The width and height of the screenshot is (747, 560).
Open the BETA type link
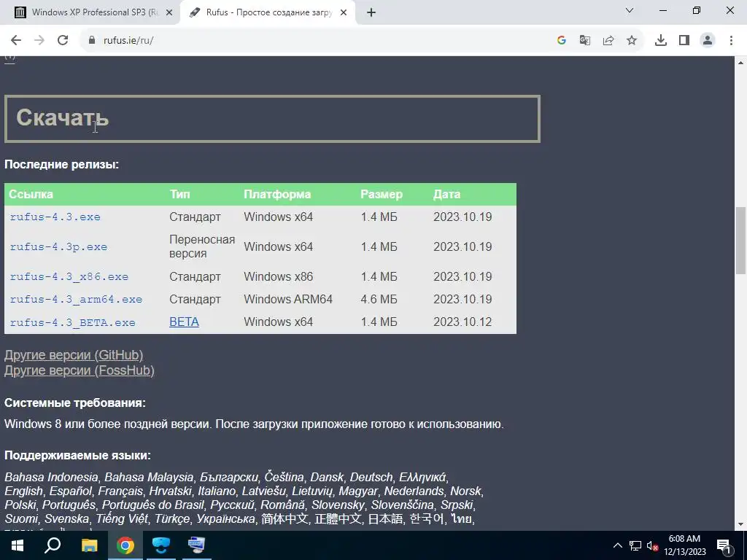point(184,322)
